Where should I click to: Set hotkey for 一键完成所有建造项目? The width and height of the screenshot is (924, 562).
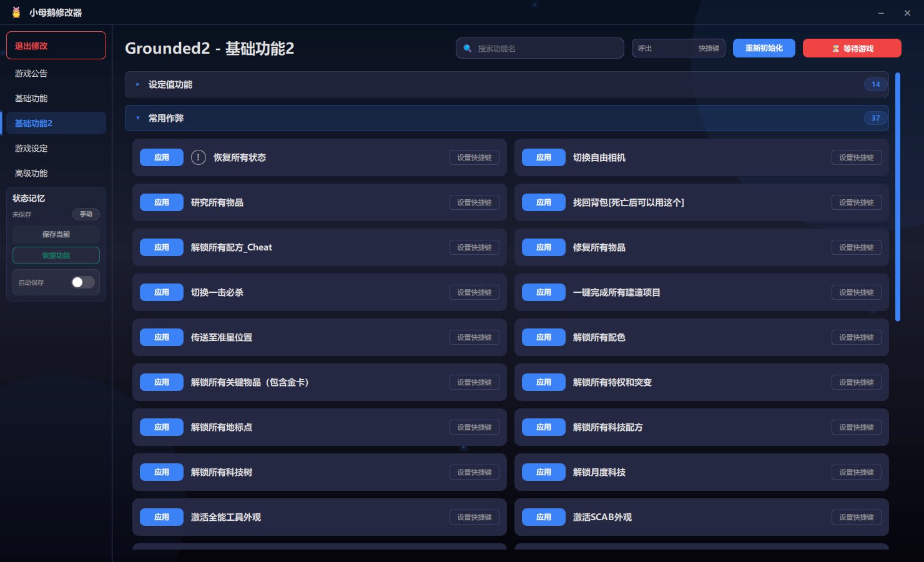click(x=857, y=292)
